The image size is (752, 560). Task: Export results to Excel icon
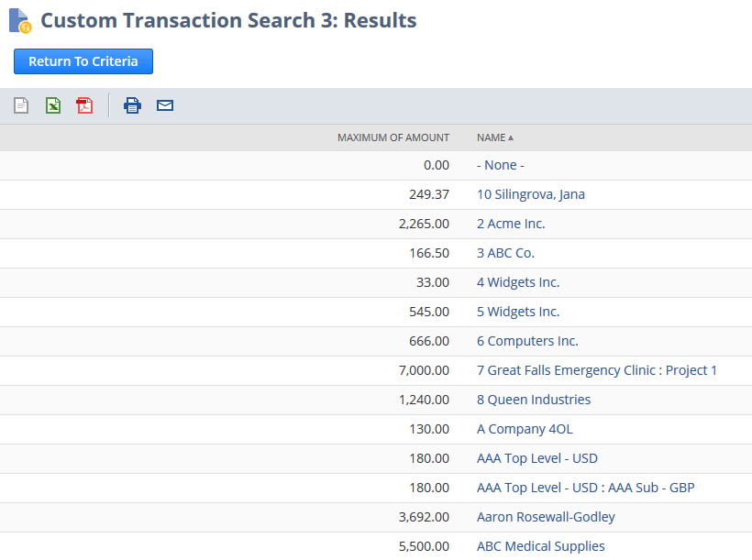pos(53,105)
